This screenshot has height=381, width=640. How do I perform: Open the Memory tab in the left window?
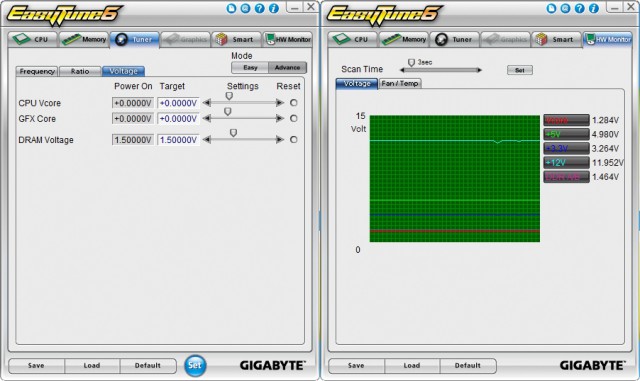pos(84,40)
